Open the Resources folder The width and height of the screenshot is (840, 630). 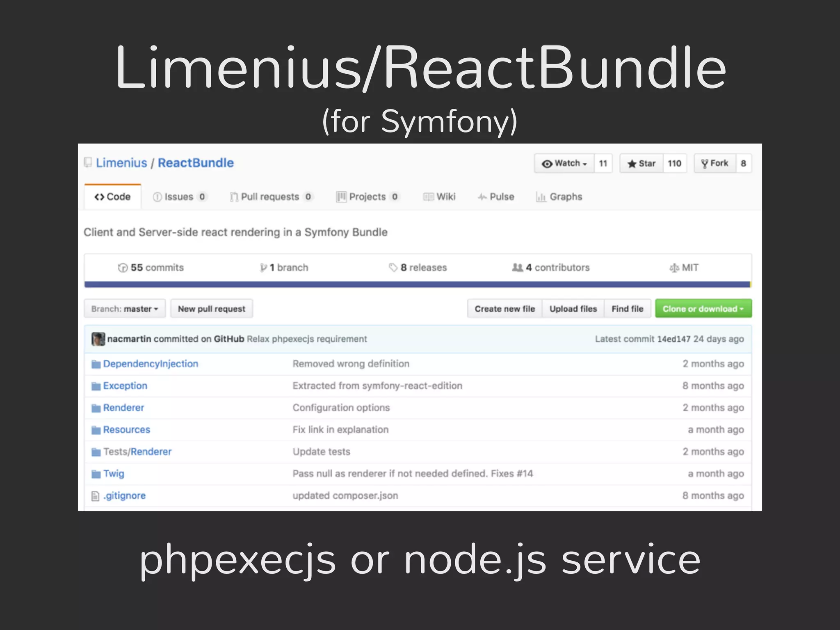coord(127,429)
